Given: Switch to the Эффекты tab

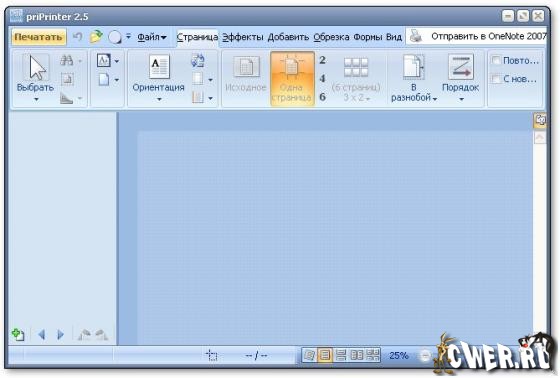Looking at the screenshot, I should pyautogui.click(x=243, y=37).
